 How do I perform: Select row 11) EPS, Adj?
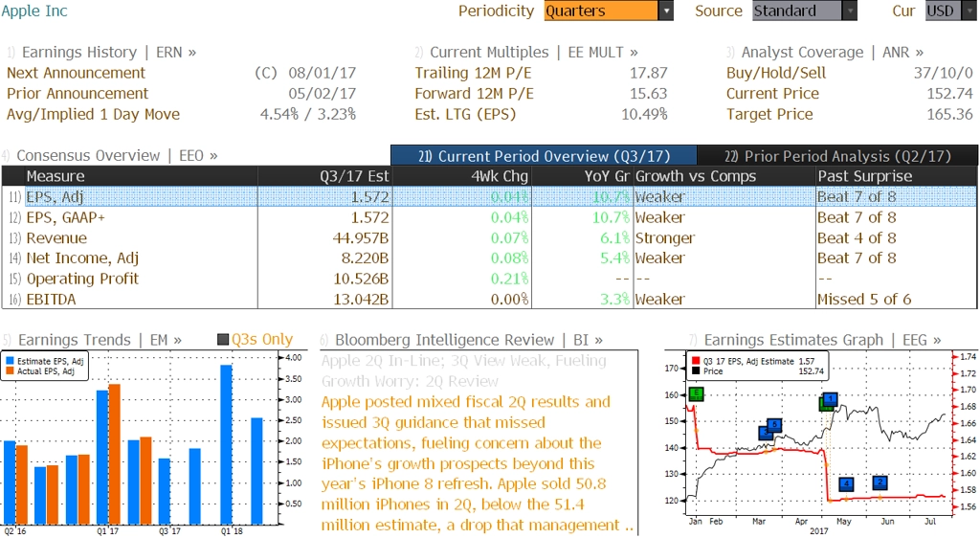coord(489,197)
